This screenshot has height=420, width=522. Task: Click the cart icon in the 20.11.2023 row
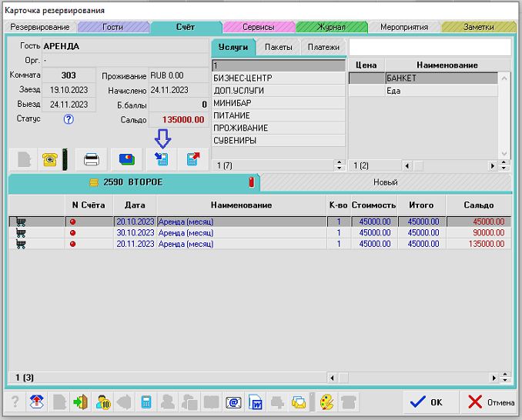21,244
